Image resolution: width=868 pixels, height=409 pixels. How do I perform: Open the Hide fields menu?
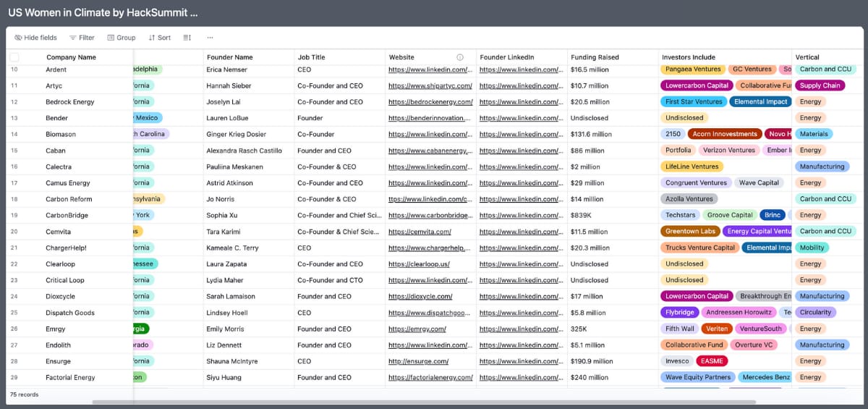(35, 38)
